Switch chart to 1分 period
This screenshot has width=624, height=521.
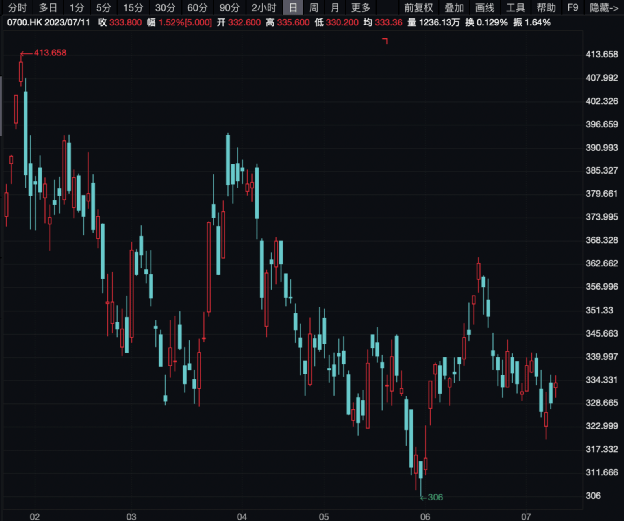77,7
